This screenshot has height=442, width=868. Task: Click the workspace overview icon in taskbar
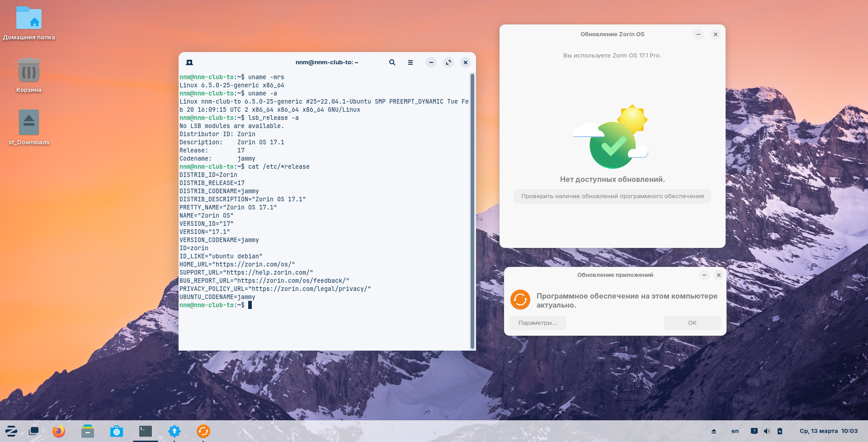(x=34, y=431)
